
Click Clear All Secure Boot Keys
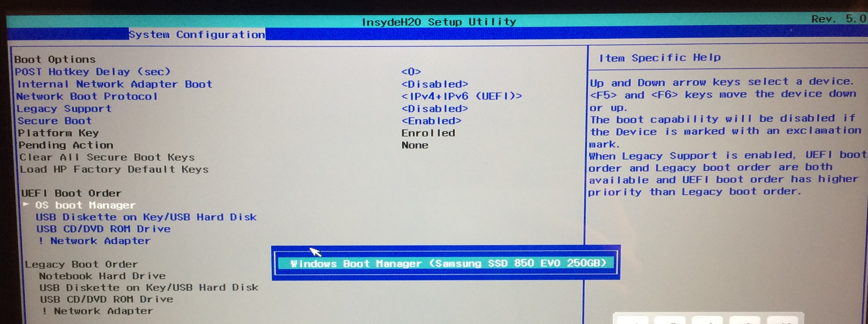click(107, 157)
